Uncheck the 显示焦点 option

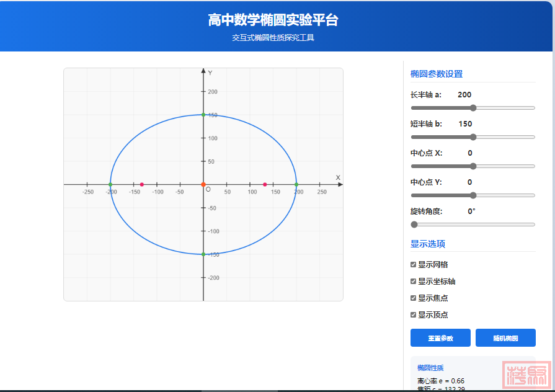pyautogui.click(x=414, y=298)
